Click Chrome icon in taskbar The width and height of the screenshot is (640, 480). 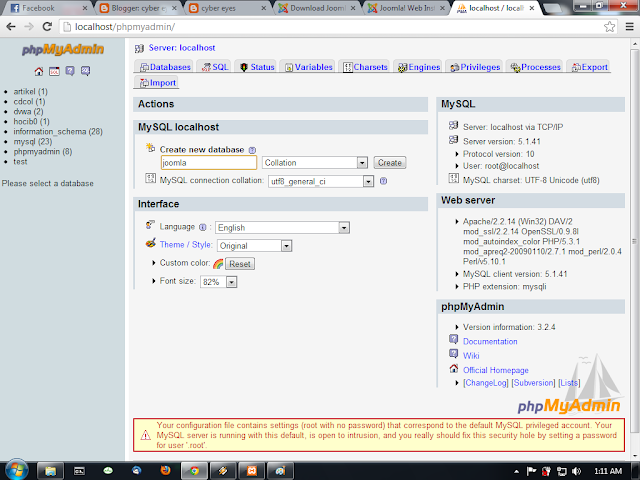(194, 471)
